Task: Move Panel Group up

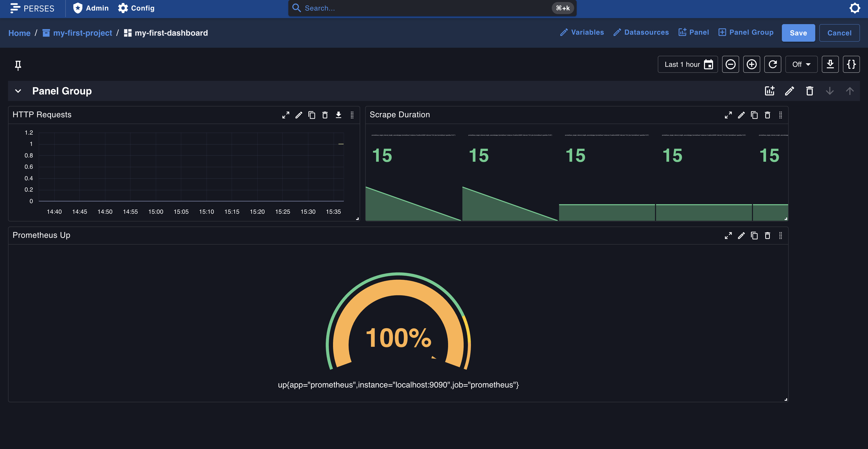Action: (x=850, y=91)
